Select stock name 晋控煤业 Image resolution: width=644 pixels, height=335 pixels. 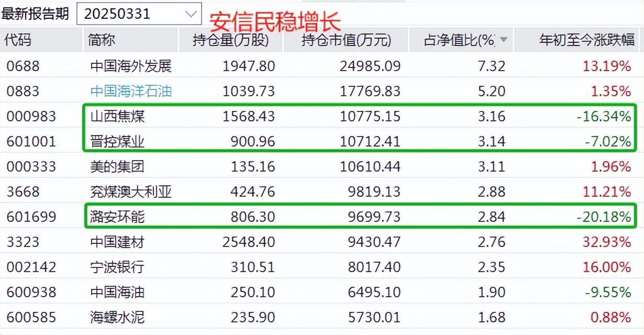pyautogui.click(x=117, y=141)
